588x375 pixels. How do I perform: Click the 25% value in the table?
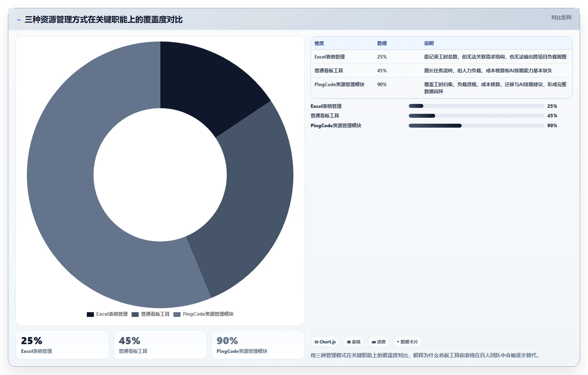[382, 57]
